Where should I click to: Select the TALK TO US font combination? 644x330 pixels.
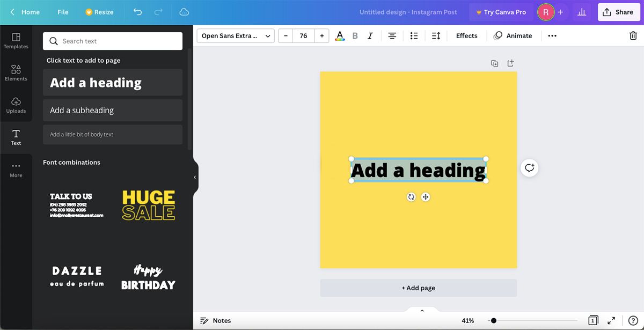coord(77,205)
